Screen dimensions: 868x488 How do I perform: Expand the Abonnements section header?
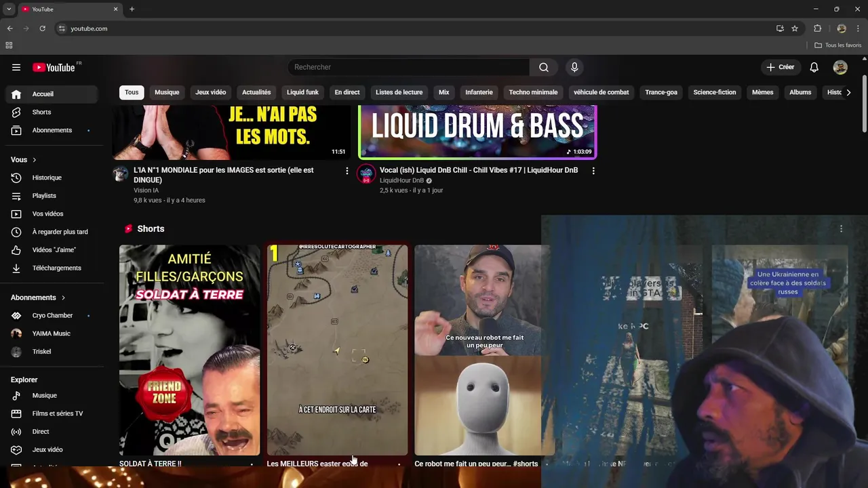point(38,298)
